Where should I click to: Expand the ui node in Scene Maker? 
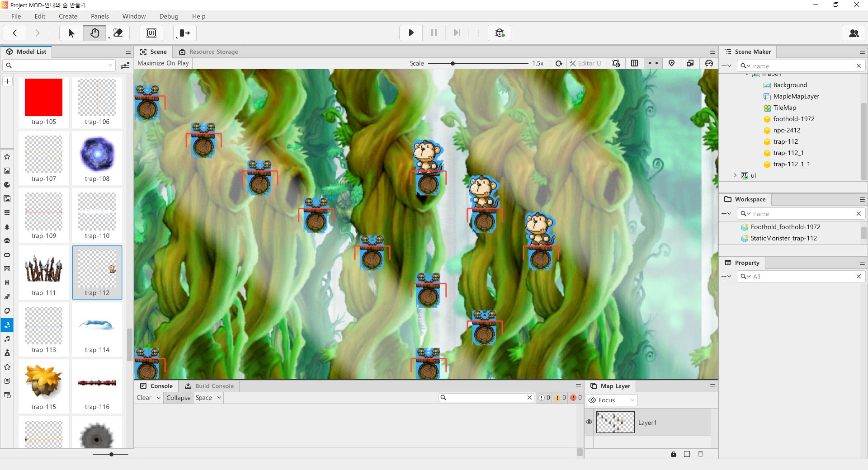[x=735, y=175]
